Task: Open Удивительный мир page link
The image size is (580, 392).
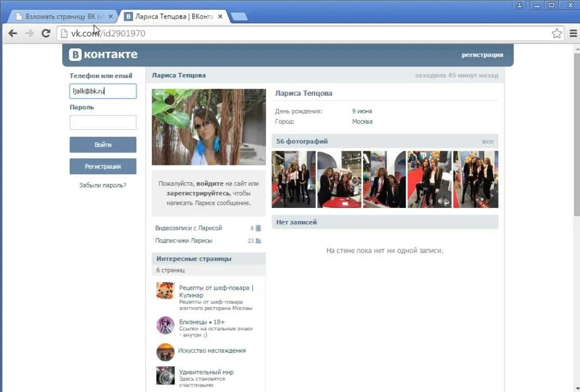Action: coord(207,372)
